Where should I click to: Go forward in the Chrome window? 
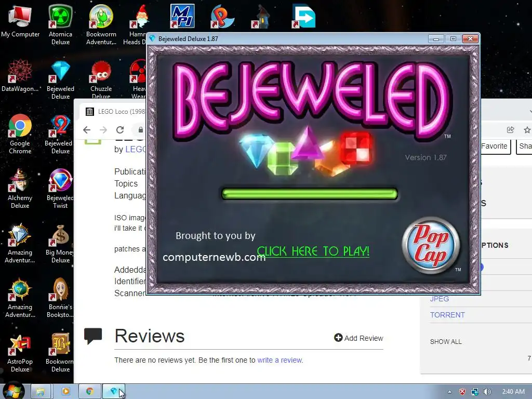[103, 130]
